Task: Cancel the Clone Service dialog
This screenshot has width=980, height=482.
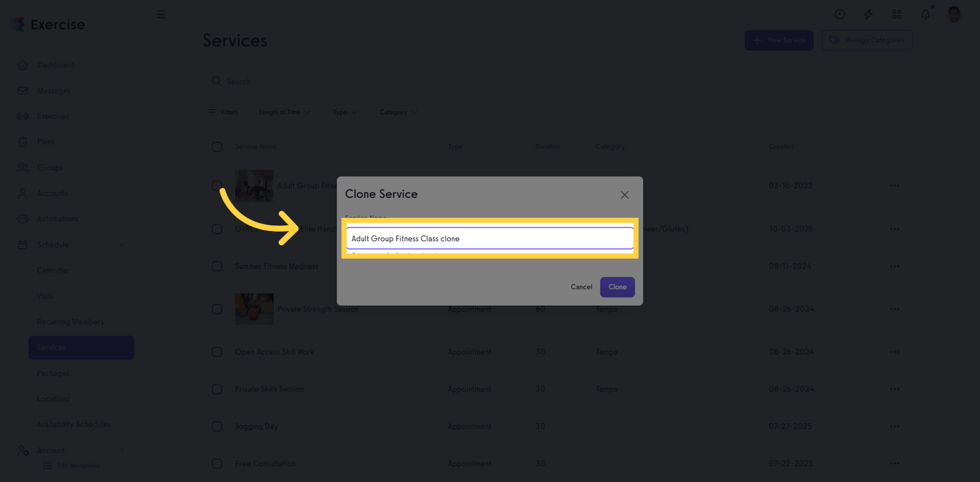Action: tap(581, 286)
